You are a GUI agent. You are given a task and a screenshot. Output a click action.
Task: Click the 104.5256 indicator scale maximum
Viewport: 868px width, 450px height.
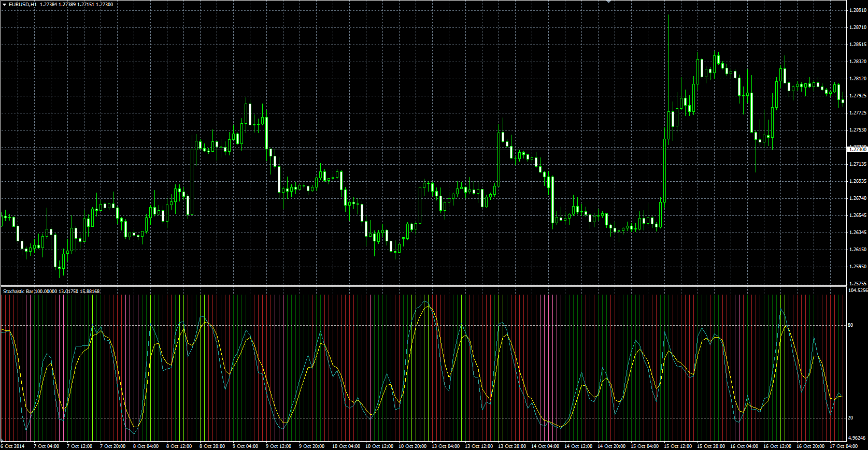pyautogui.click(x=858, y=291)
